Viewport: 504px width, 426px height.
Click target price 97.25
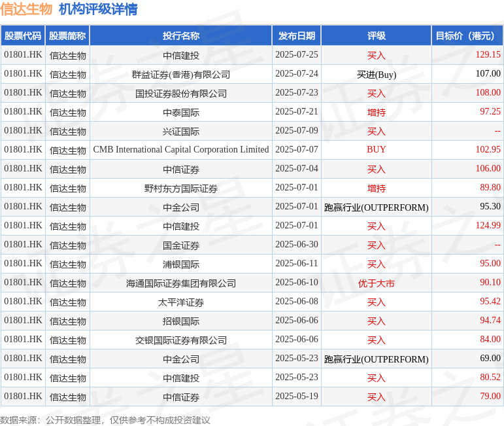click(x=490, y=111)
